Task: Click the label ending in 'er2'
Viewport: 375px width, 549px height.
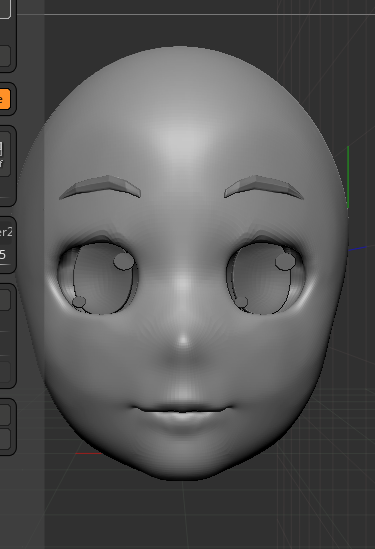Action: (6, 232)
